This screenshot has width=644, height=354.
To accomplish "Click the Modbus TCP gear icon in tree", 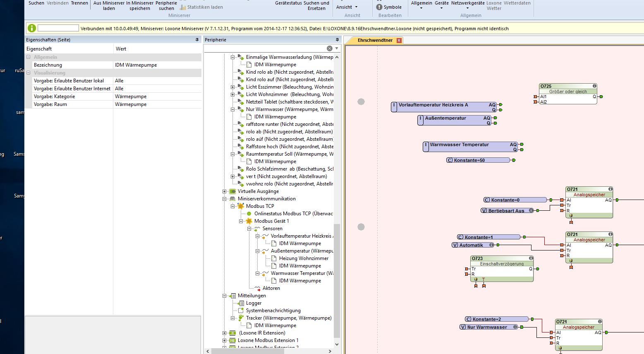I will 240,206.
